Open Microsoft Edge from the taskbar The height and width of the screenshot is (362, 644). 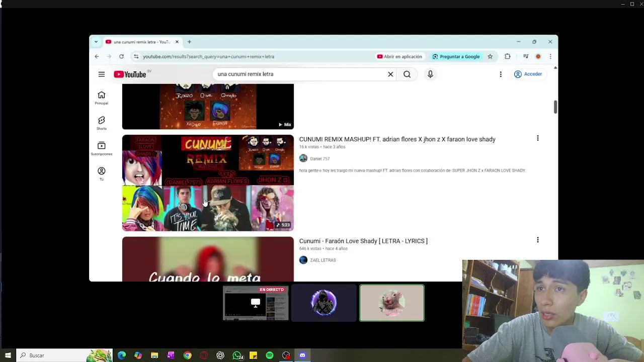pos(122,355)
